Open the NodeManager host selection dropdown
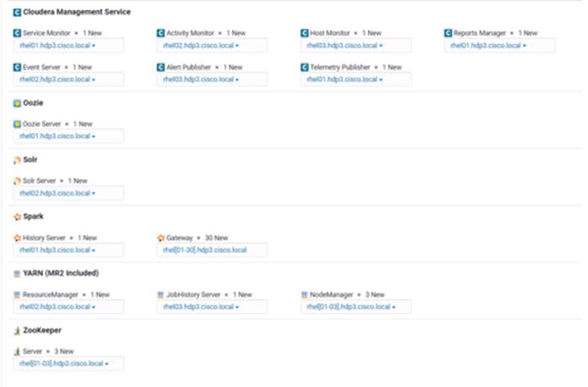The image size is (588, 387). click(x=356, y=307)
